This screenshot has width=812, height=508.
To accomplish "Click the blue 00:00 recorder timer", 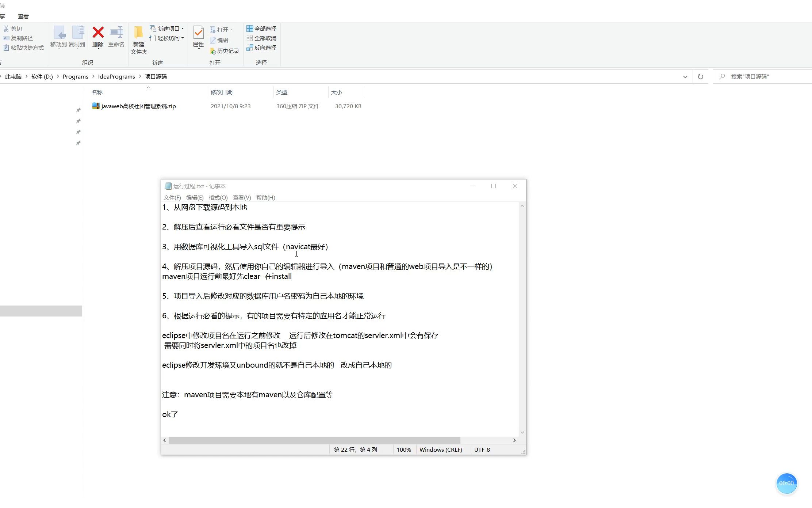I will coord(786,483).
